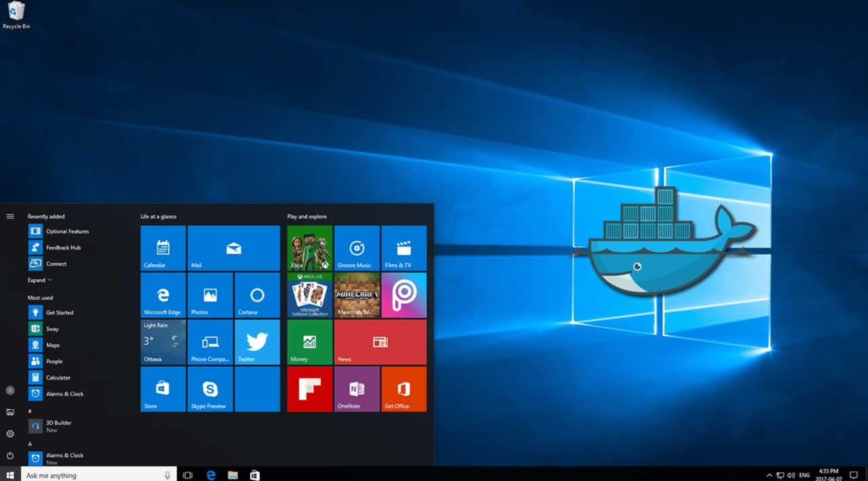868x481 pixels.
Task: Open the pink PicsArt tile
Action: tap(404, 295)
